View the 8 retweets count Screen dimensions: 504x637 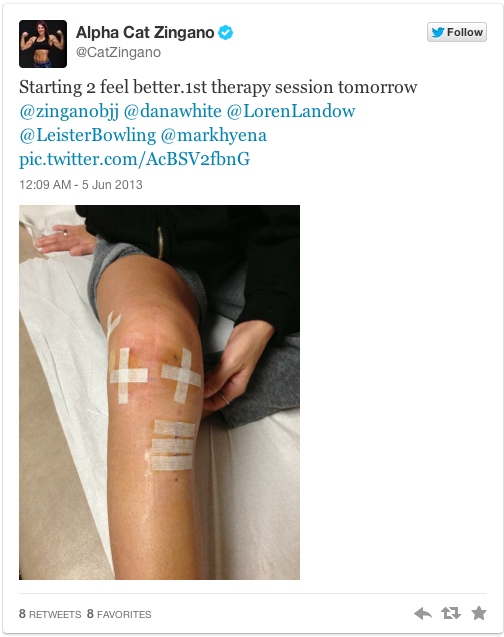pyautogui.click(x=50, y=614)
